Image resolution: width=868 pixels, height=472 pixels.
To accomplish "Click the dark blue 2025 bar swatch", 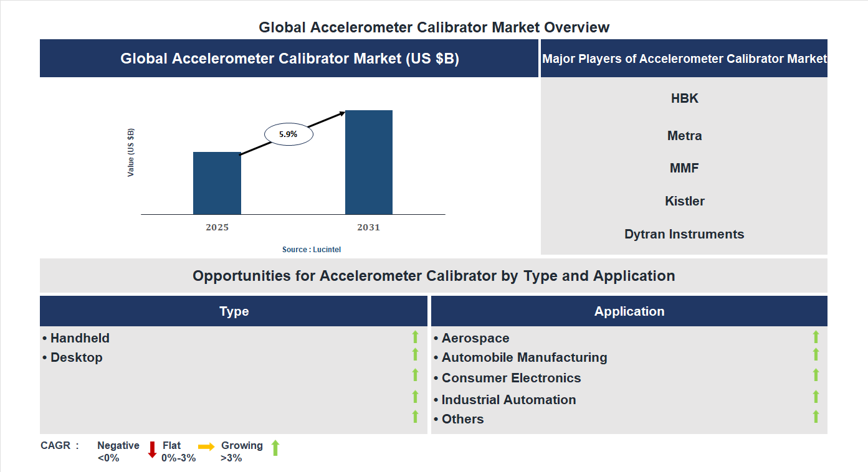I will pos(217,184).
